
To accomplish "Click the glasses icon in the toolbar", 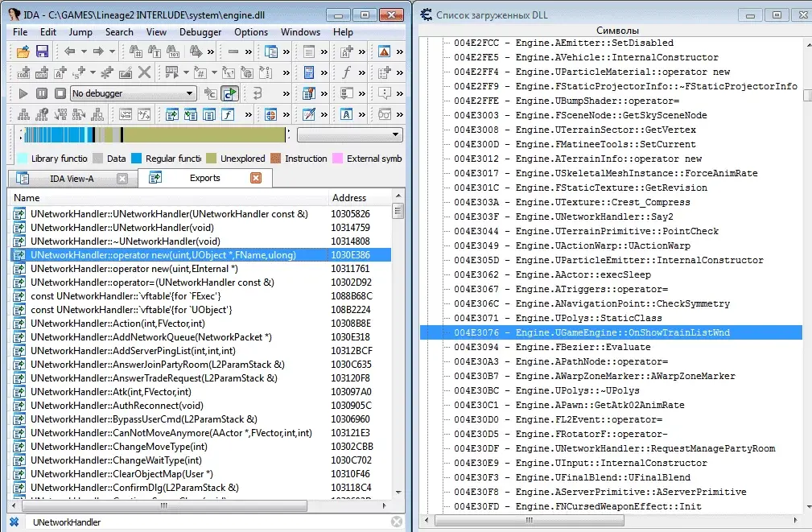I will (x=384, y=114).
